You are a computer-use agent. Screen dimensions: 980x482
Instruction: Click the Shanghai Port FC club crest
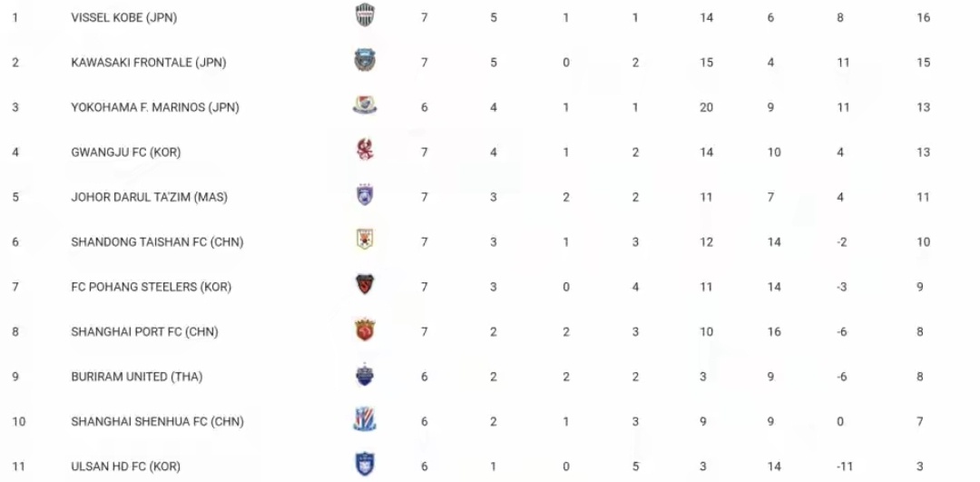tap(365, 330)
